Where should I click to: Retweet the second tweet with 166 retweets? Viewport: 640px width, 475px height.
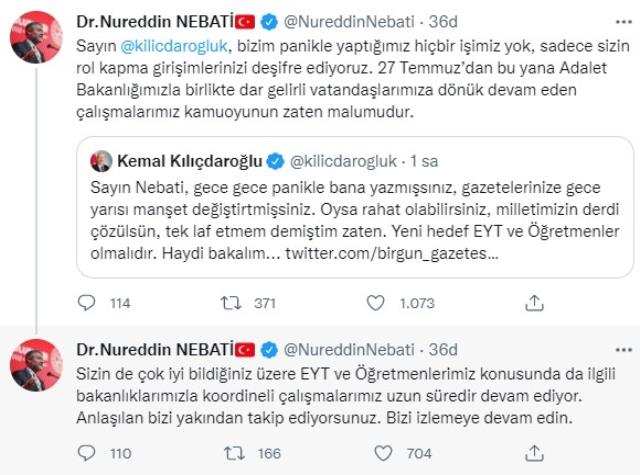click(234, 453)
